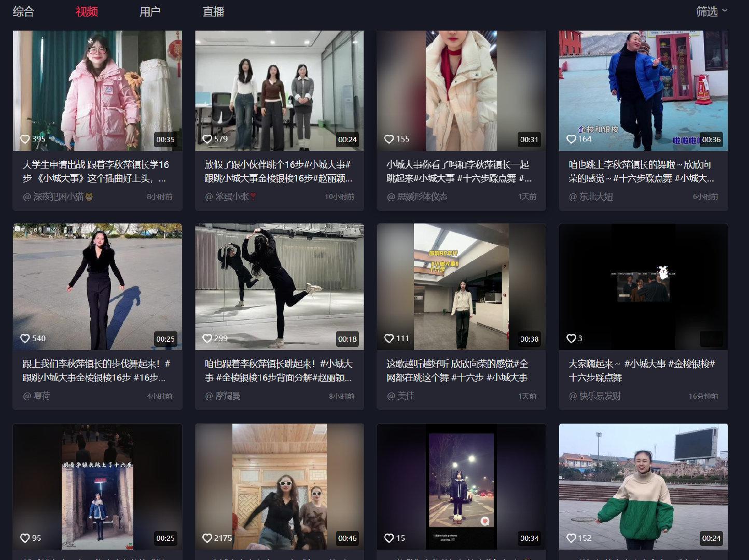Viewport: 749px width, 560px height.
Task: Click the 00:38 duration badge
Action: point(530,339)
